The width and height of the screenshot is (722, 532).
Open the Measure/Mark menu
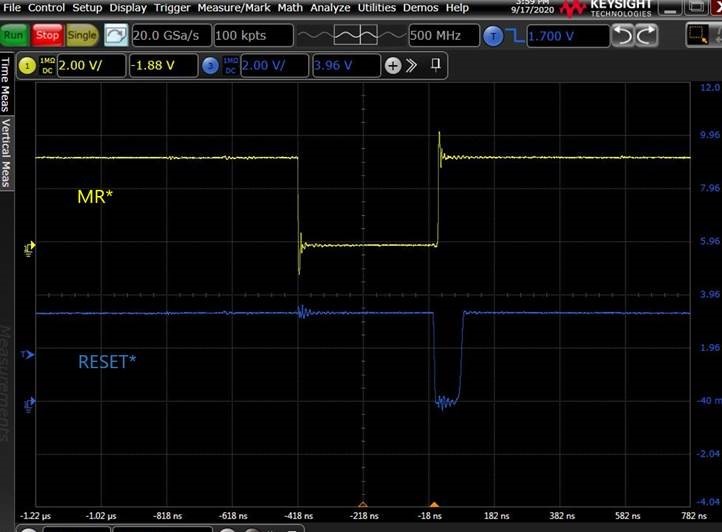(234, 8)
